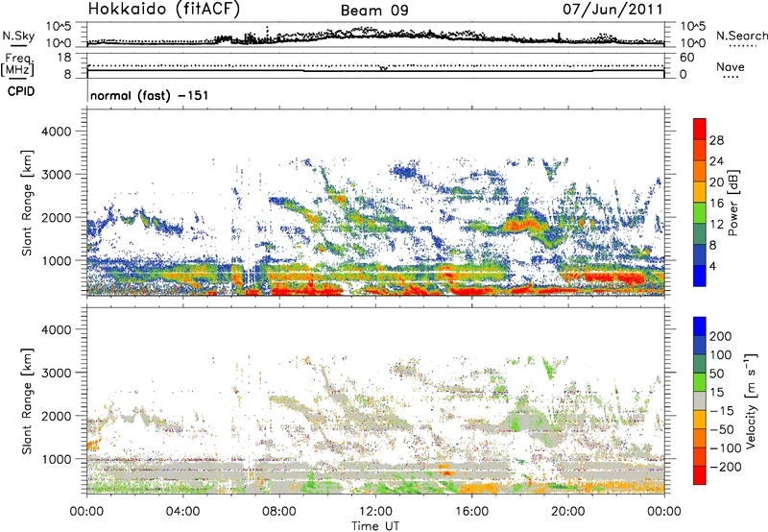The width and height of the screenshot is (768, 532).
Task: Click the "Time UT" axis title
Action: coord(375,526)
